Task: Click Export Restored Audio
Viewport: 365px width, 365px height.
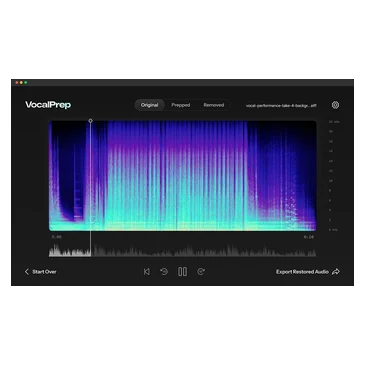Action: click(x=308, y=272)
